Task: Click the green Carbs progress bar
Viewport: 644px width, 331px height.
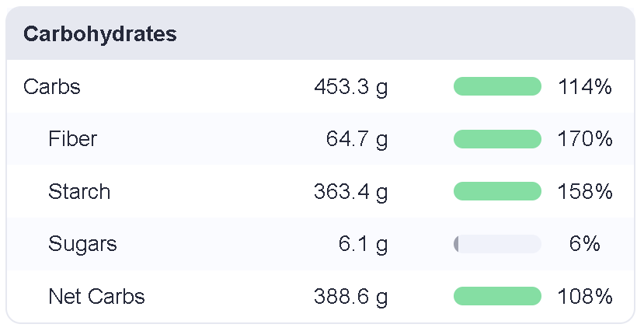Action: point(497,86)
